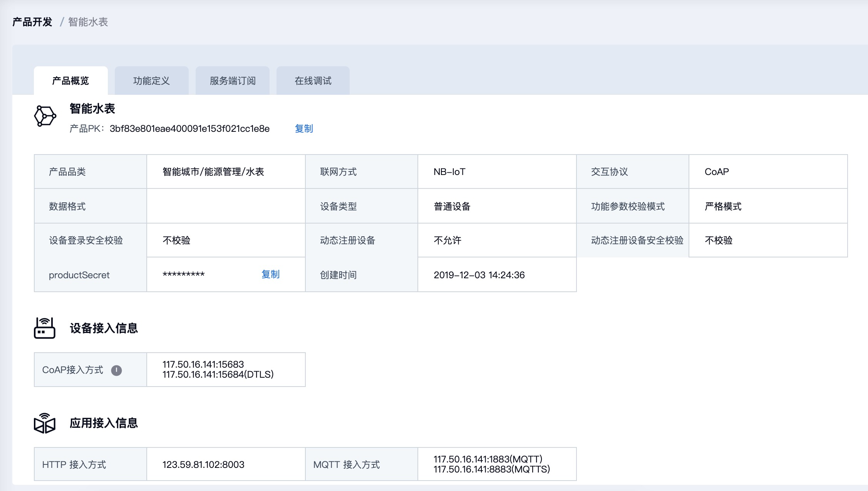Viewport: 868px width, 491px height.
Task: Click the 智能水表 product title heading
Action: pos(92,109)
